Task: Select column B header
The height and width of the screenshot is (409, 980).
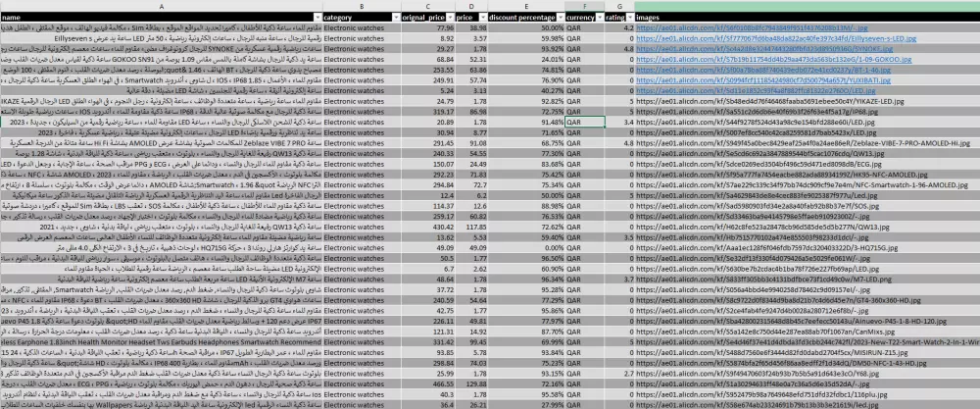Action: [x=362, y=6]
